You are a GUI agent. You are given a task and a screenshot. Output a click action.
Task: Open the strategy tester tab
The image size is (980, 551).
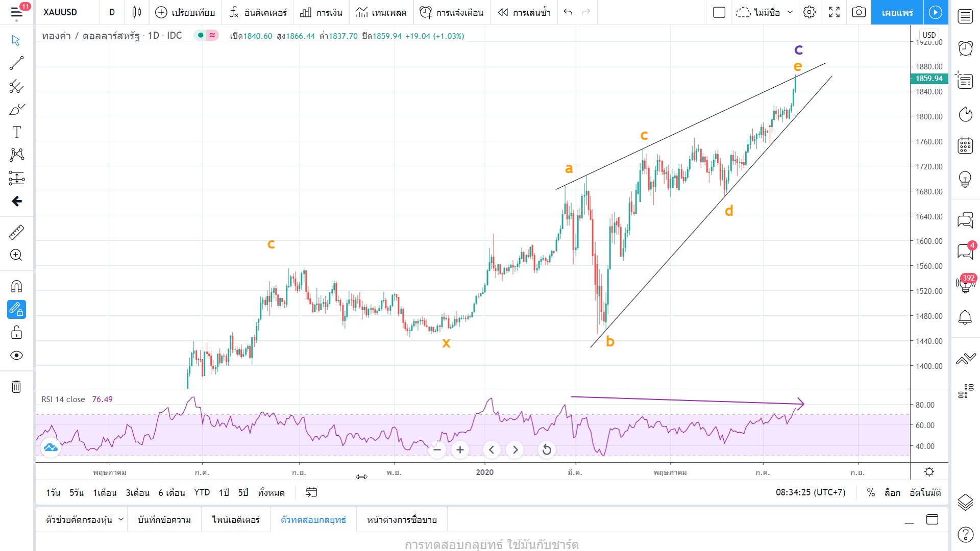(313, 519)
